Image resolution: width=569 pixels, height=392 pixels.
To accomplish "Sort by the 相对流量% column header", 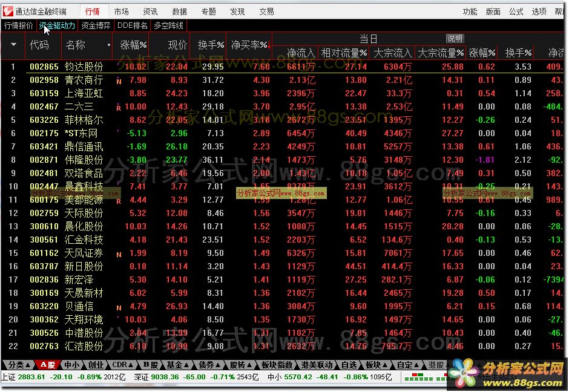I will pyautogui.click(x=344, y=53).
